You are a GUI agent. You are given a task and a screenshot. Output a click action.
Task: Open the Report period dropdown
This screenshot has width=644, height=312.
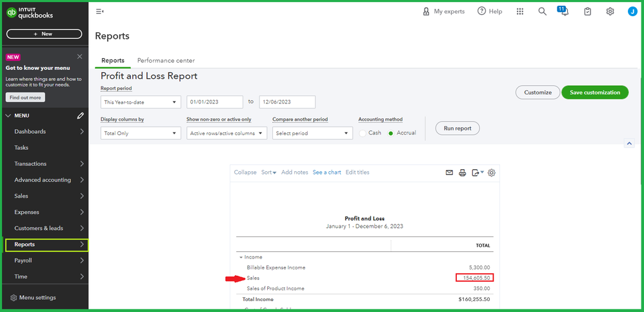(x=141, y=102)
